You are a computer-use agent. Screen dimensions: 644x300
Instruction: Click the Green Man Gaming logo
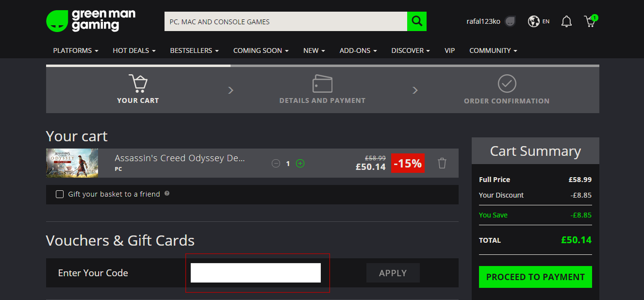(90, 20)
